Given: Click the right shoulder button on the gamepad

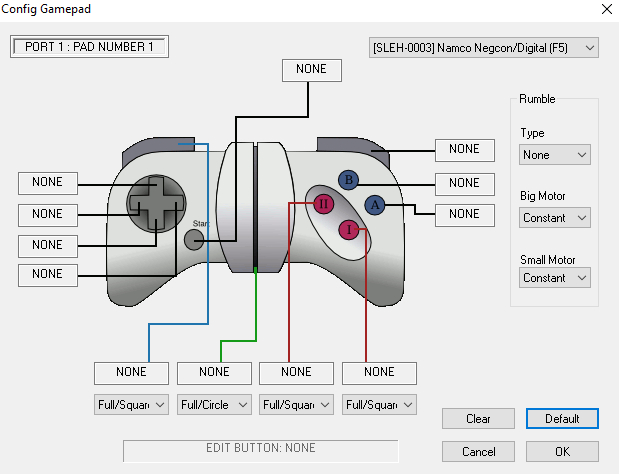Looking at the screenshot, I should [350, 152].
